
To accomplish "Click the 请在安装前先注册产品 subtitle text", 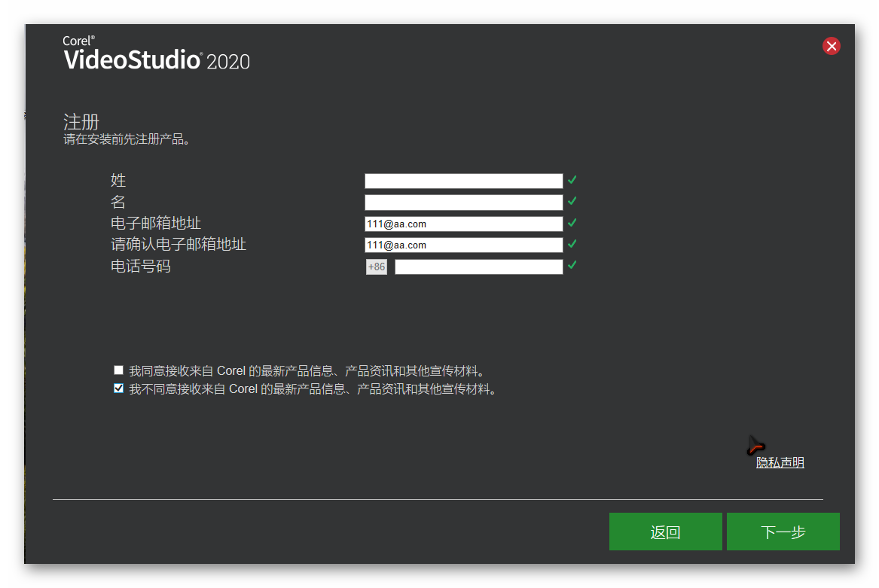I will click(x=127, y=139).
